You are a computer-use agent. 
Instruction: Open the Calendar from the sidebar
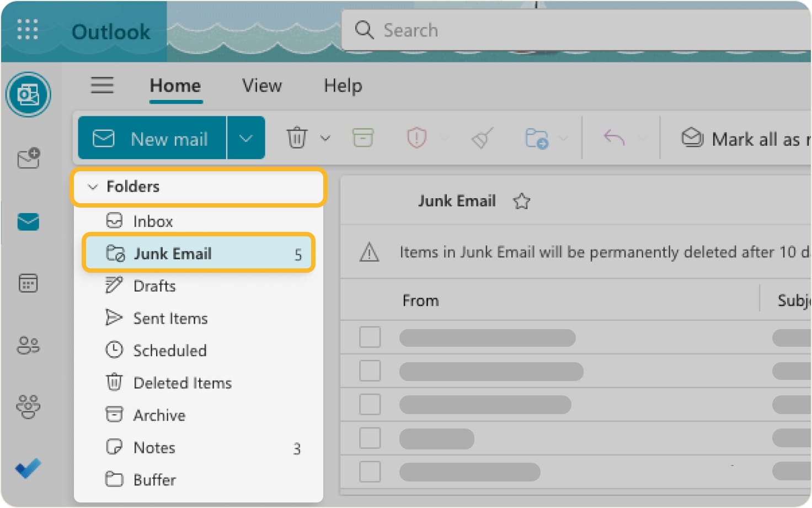point(28,283)
